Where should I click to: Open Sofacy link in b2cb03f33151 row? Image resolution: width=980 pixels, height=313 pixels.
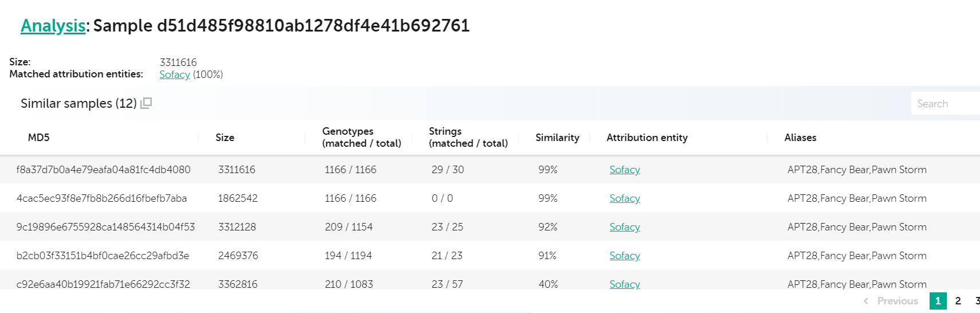(x=624, y=256)
